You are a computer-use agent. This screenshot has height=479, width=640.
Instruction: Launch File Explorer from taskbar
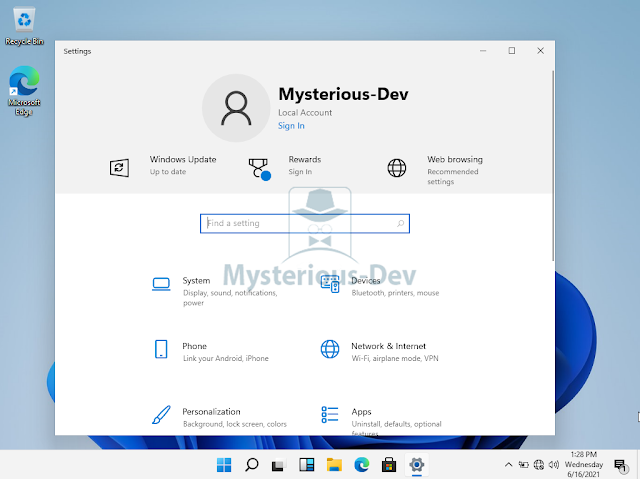point(334,465)
